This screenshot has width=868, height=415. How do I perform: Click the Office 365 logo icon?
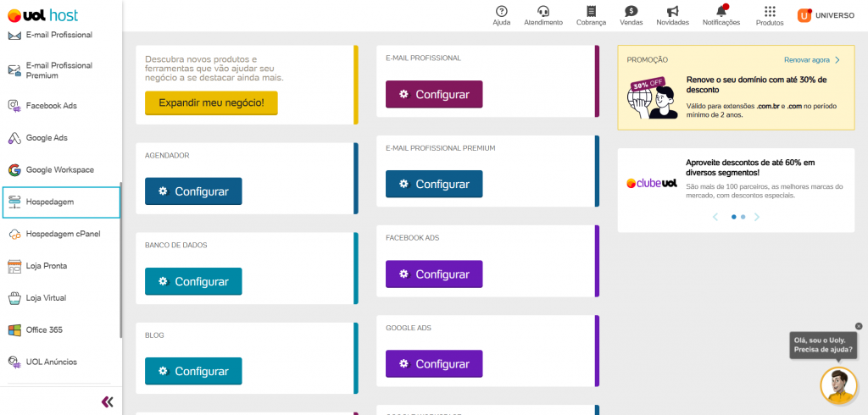click(x=14, y=330)
